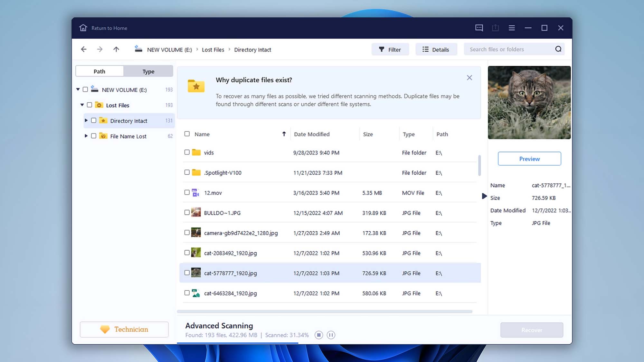644x362 pixels.
Task: Click the Return to Home house icon
Action: point(83,28)
